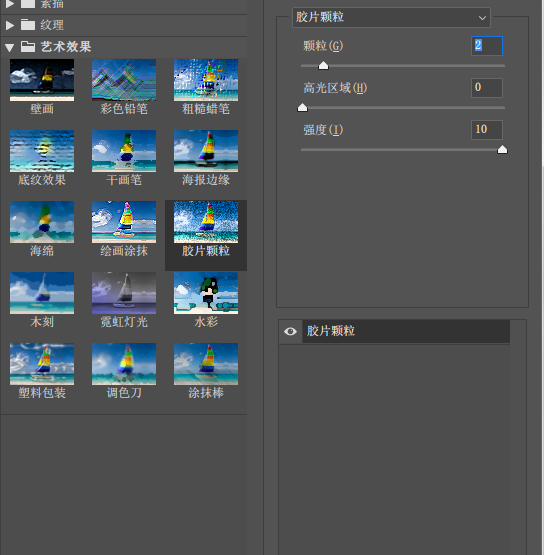Click the 纹理 folder icon
Viewport: 544px width, 555px height.
click(x=28, y=25)
